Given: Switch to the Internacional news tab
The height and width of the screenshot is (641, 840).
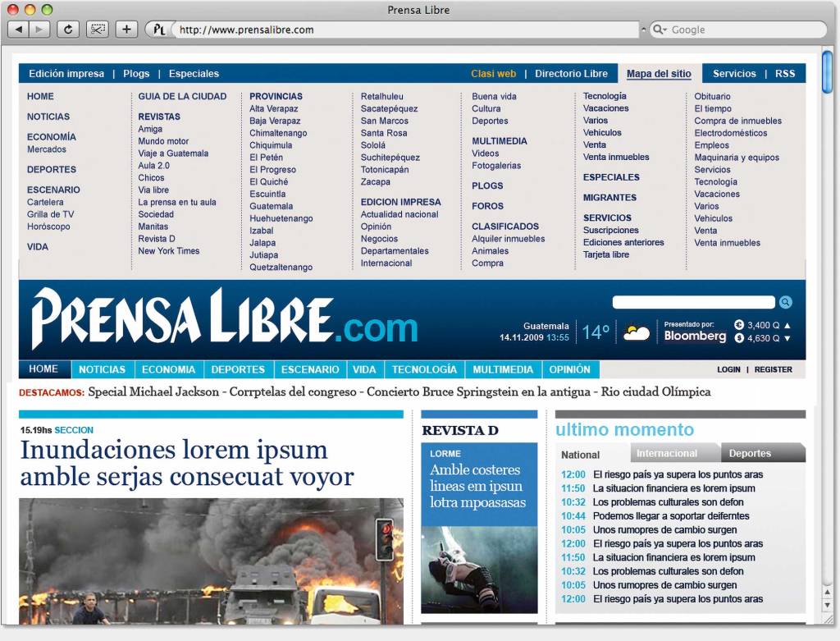Looking at the screenshot, I should [x=667, y=453].
